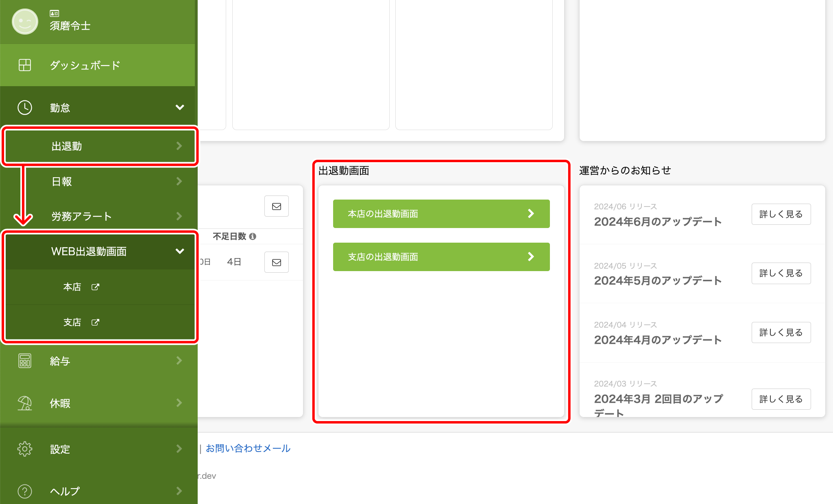The width and height of the screenshot is (833, 504).
Task: Click the clock icon beside 勤怠
Action: [x=25, y=108]
